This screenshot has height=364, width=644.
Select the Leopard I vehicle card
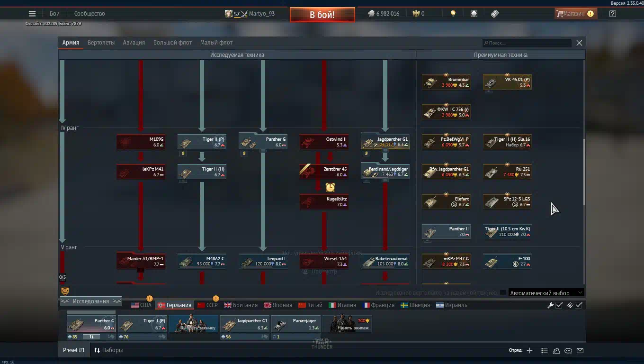tap(263, 262)
